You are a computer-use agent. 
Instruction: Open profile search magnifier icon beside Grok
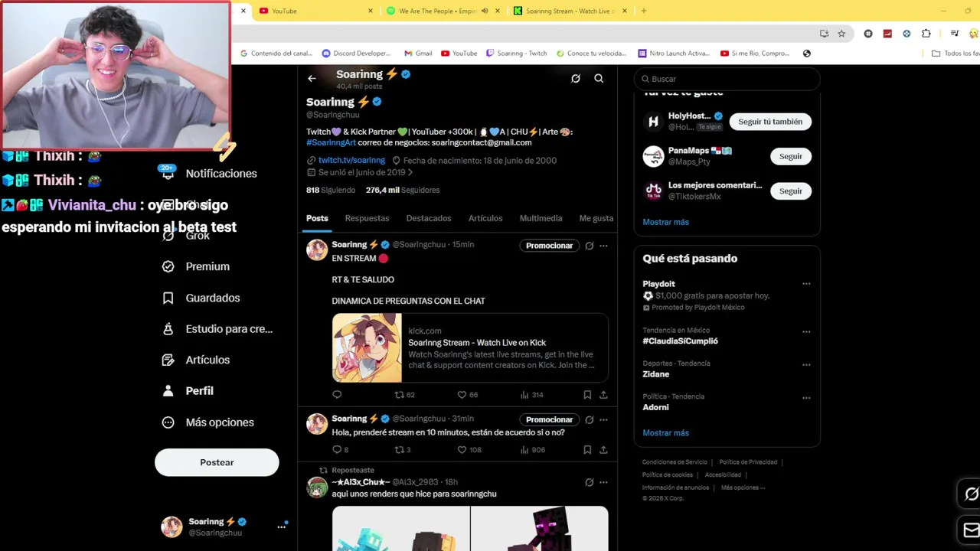pos(599,78)
